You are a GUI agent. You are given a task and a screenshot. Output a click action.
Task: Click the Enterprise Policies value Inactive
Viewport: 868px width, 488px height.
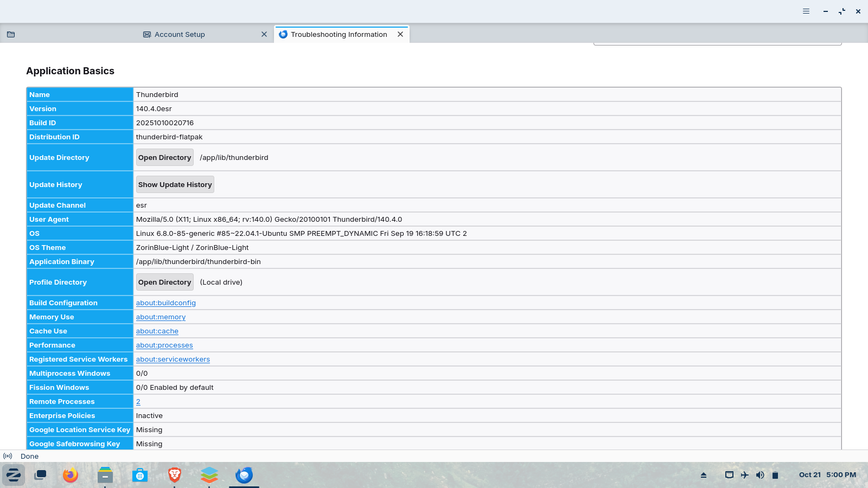click(149, 416)
